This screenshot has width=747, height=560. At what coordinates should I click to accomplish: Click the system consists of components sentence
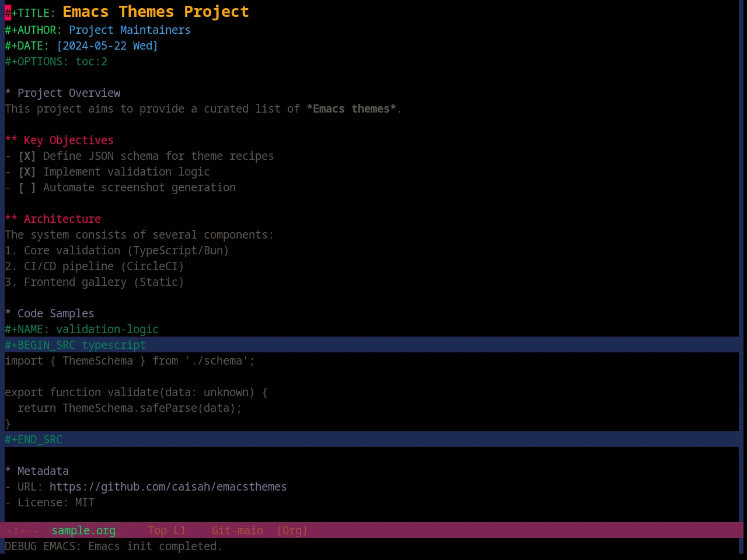point(139,235)
